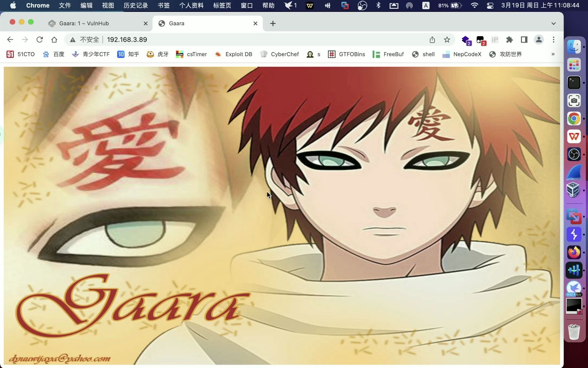Open the NepCodeX bookmark
Screen dimensions: 588x368
click(x=462, y=54)
